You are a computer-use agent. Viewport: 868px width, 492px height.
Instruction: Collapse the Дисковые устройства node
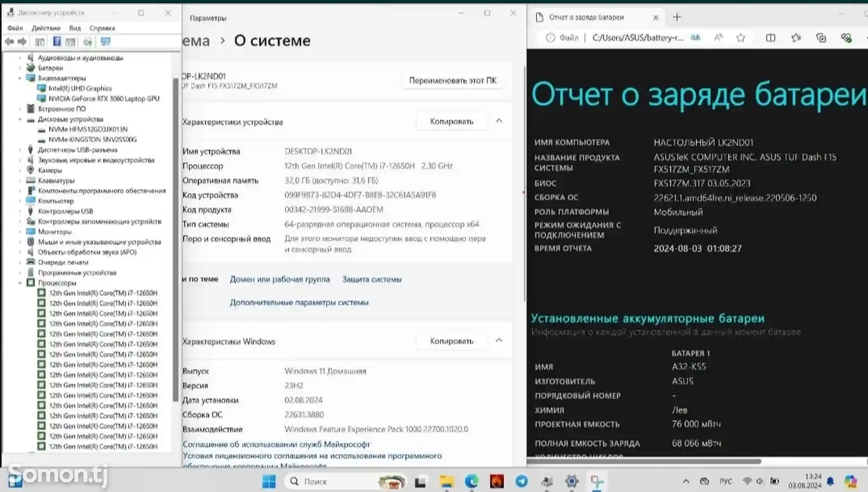click(x=20, y=119)
